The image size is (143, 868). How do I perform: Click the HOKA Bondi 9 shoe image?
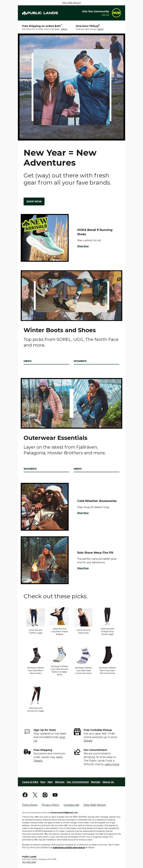[45, 238]
